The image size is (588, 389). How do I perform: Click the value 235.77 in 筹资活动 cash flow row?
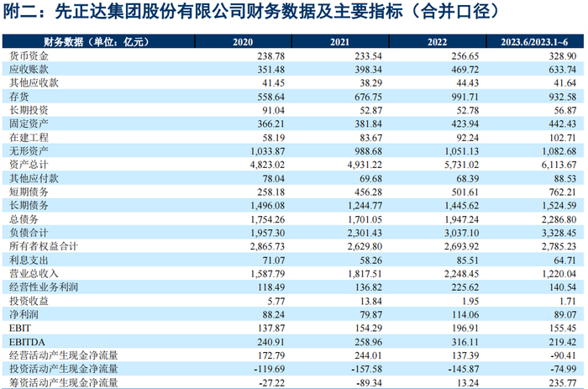click(562, 383)
